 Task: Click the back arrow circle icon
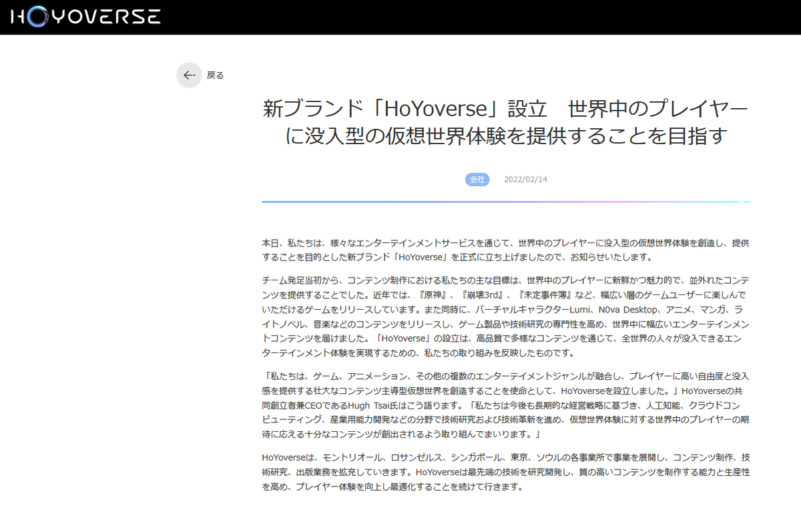(189, 75)
